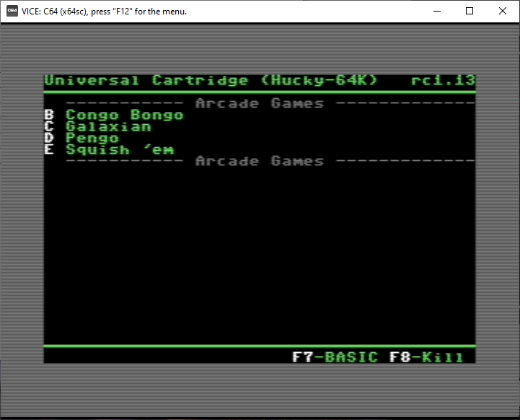Select the Pengo game entry
Screen dimensions: 520x420
tap(92, 139)
